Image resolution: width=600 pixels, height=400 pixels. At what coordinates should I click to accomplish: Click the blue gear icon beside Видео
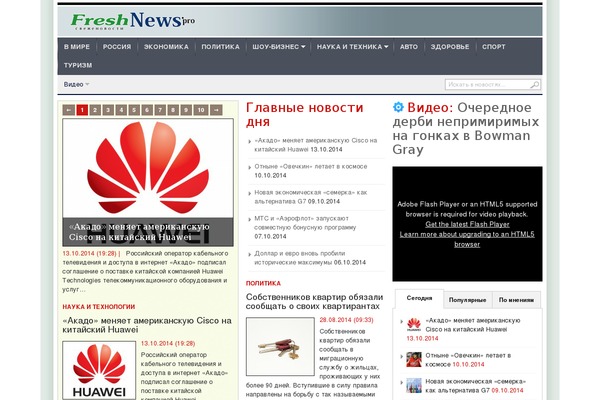tap(398, 107)
